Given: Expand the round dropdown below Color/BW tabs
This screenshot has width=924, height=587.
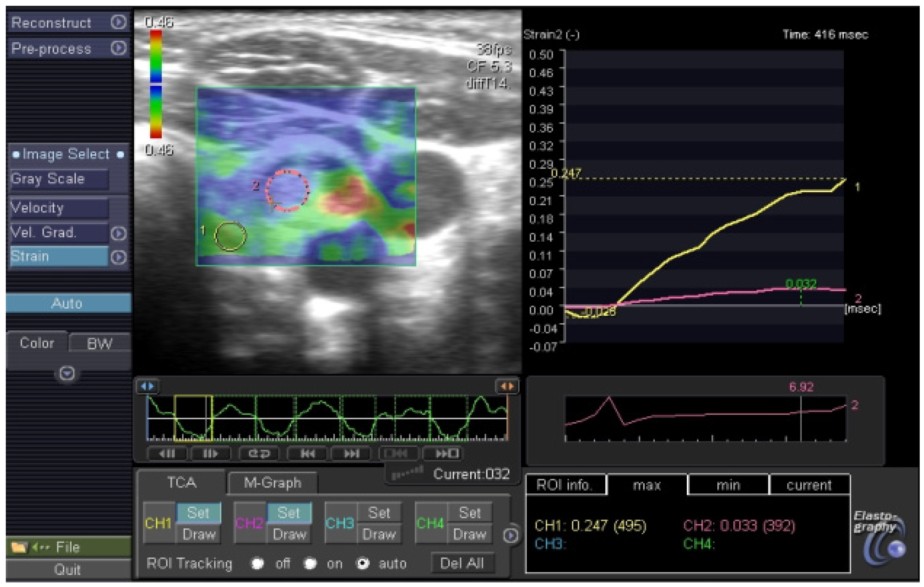Looking at the screenshot, I should 67,373.
